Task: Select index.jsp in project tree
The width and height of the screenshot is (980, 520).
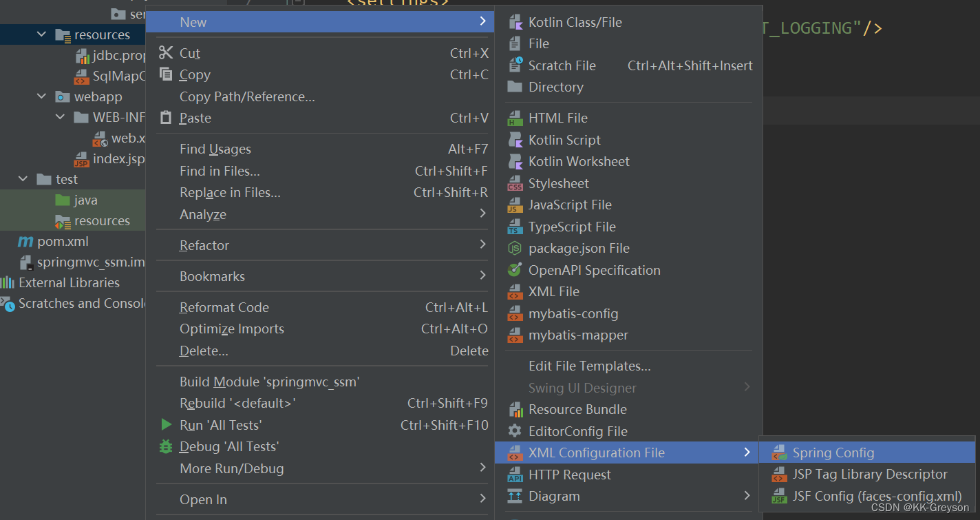Action: coord(118,159)
